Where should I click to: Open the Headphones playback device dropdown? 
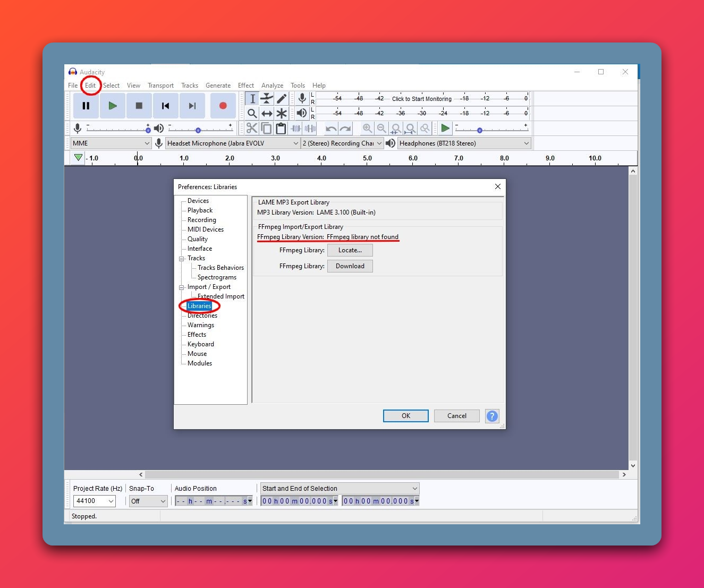[x=464, y=143]
